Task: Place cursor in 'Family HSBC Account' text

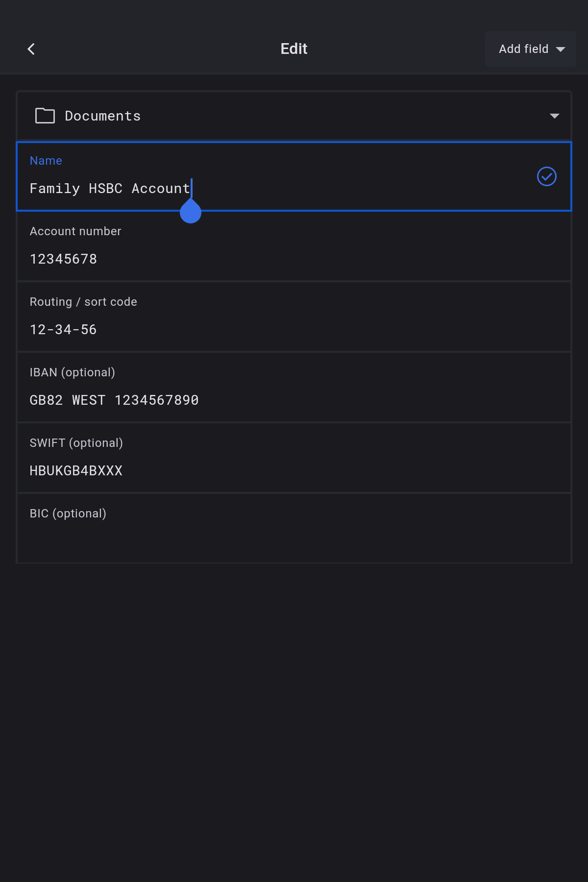Action: click(109, 189)
